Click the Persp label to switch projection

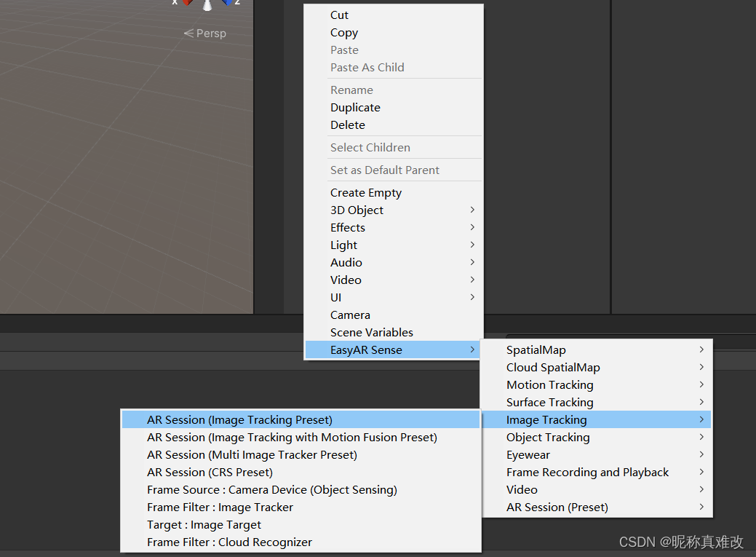click(x=210, y=33)
